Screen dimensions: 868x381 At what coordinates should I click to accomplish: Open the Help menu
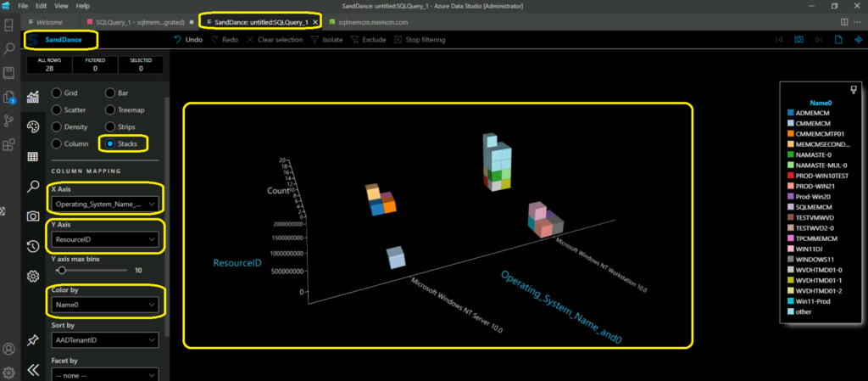[x=82, y=6]
